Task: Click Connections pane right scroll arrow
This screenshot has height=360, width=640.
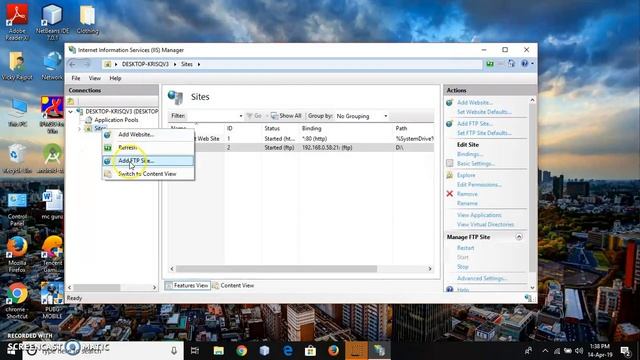Action: pyautogui.click(x=154, y=287)
